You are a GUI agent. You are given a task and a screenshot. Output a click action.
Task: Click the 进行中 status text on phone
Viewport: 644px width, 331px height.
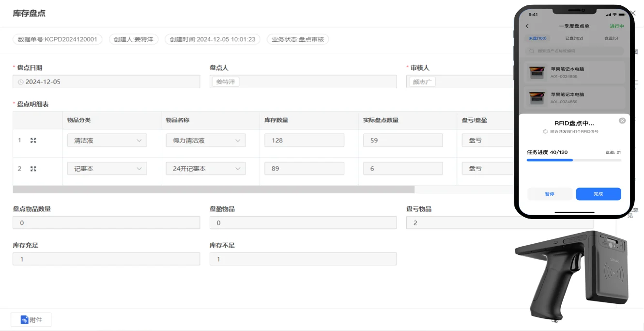click(x=617, y=26)
